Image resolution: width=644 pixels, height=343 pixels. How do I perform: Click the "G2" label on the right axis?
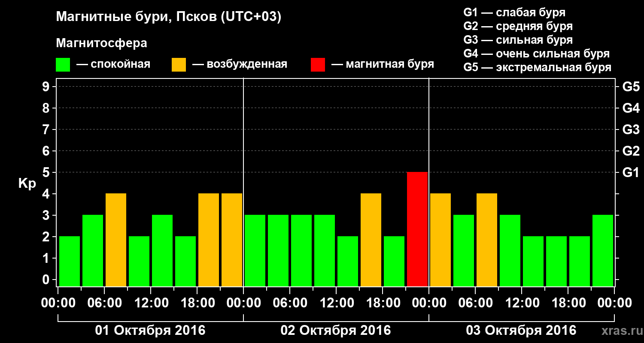pyautogui.click(x=631, y=151)
